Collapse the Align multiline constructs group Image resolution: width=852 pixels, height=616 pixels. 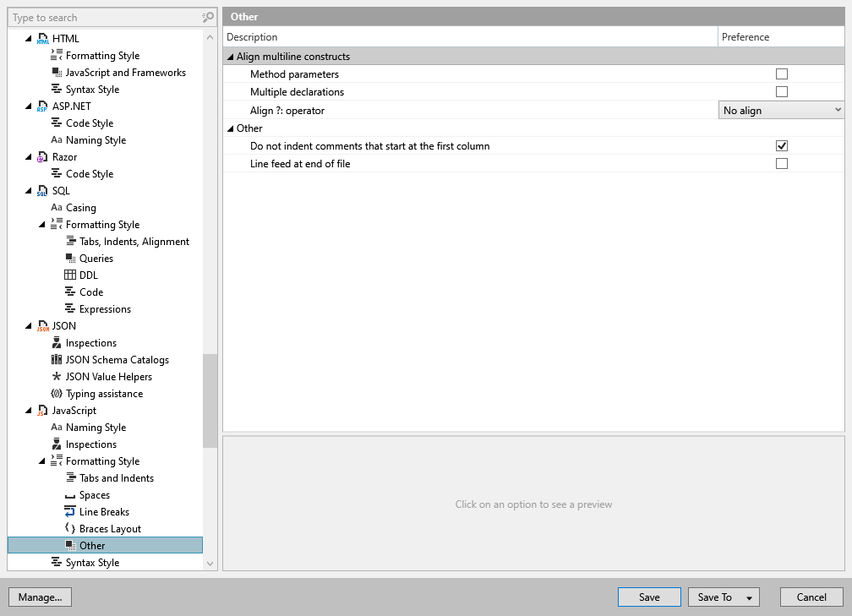pyautogui.click(x=230, y=57)
